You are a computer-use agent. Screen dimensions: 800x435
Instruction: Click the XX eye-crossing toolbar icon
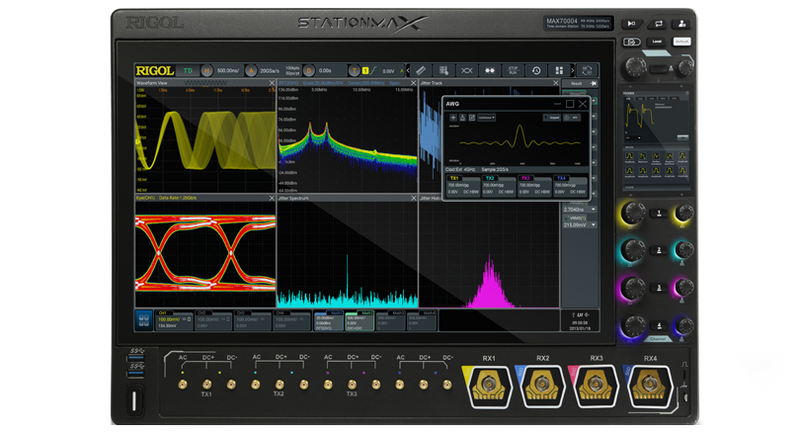[466, 70]
